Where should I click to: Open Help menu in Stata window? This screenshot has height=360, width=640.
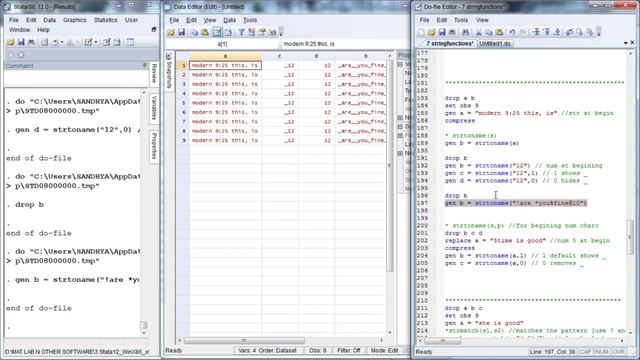[x=43, y=30]
